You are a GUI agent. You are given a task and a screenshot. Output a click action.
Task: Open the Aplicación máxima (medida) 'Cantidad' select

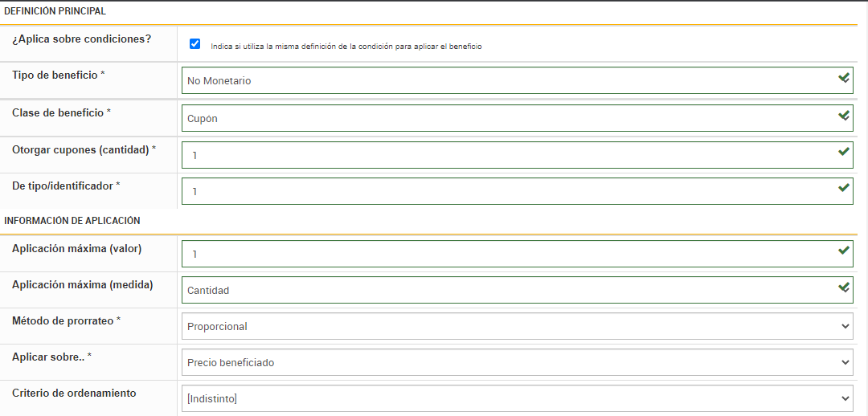point(506,290)
